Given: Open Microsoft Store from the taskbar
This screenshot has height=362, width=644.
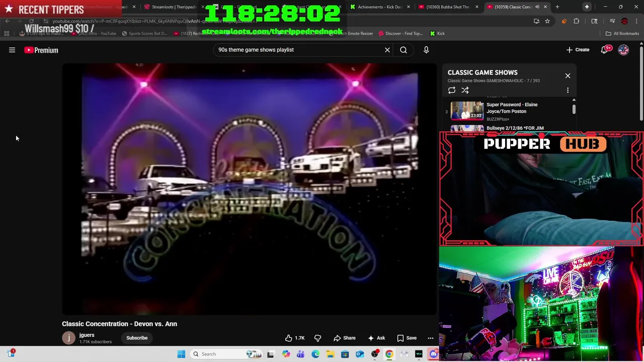Looking at the screenshot, I should point(345,354).
